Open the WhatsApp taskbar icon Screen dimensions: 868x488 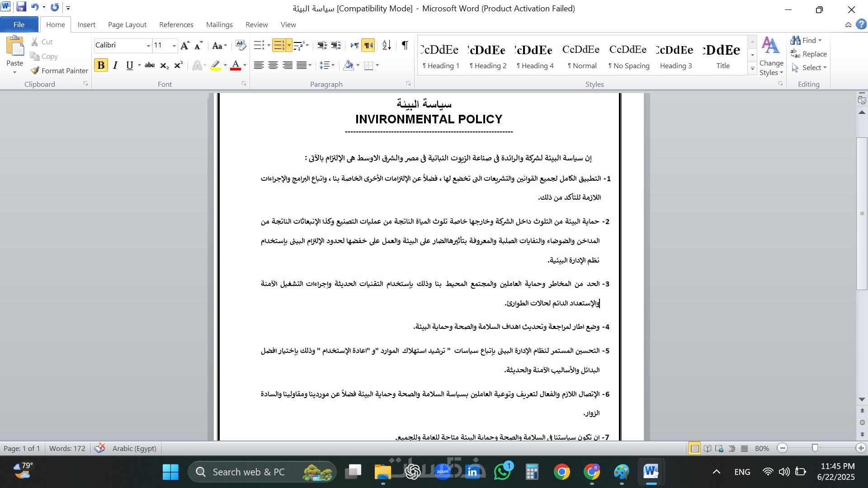point(502,472)
